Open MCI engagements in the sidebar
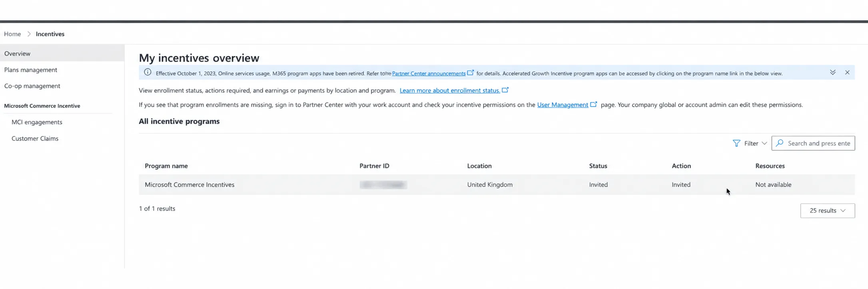This screenshot has width=868, height=289. 37,122
